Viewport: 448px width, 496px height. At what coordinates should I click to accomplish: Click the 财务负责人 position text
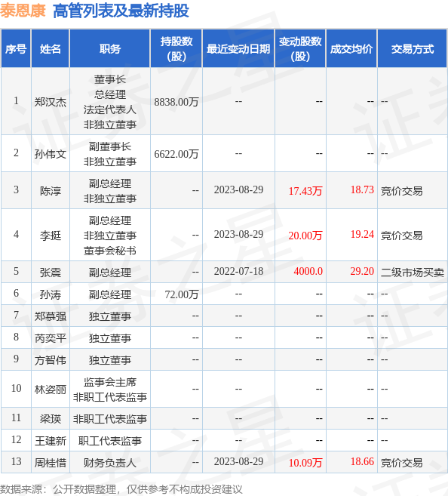(109, 463)
